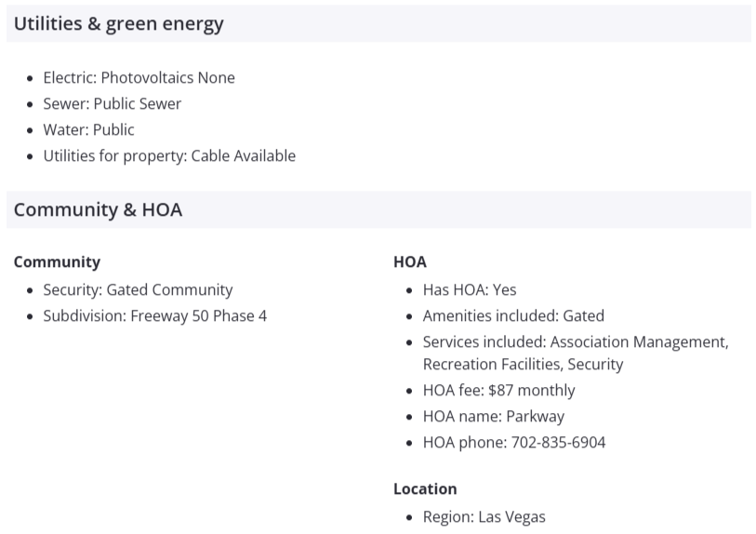Click the HOA subheading
The height and width of the screenshot is (534, 756).
410,262
